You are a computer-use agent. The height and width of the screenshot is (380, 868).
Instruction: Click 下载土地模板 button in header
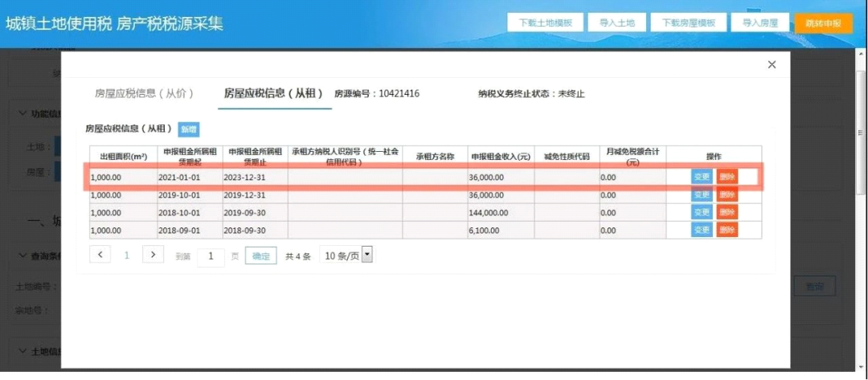point(546,23)
